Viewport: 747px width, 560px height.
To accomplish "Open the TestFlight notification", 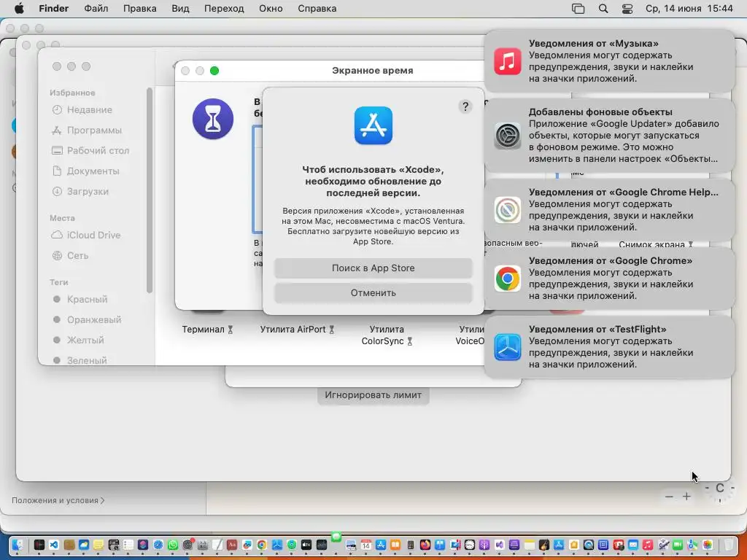I will click(609, 347).
